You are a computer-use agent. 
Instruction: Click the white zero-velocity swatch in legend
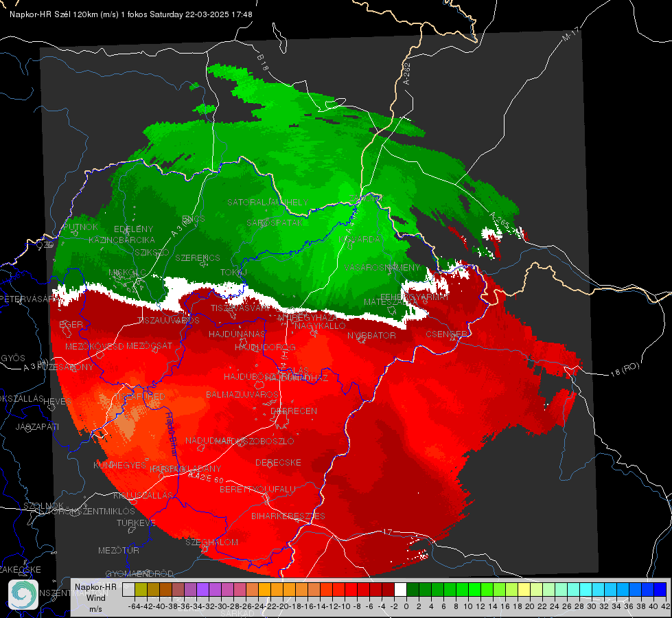400,589
